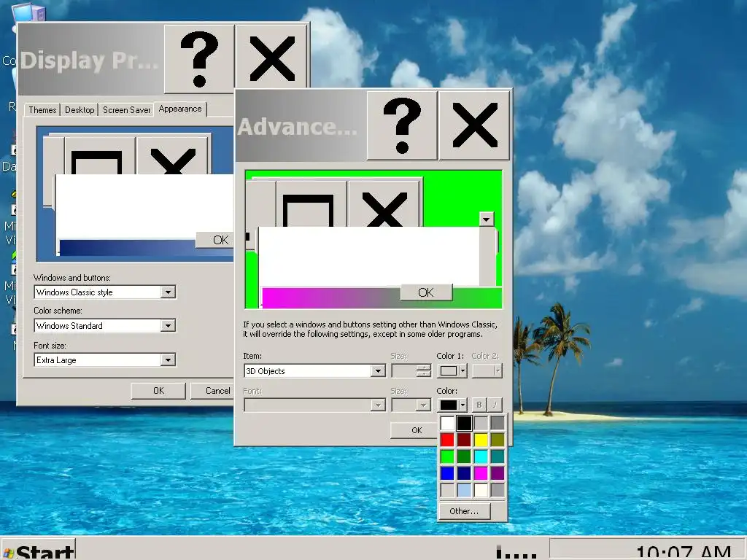Screen dimensions: 747x560
Task: Choose the light gray swatch next to black
Action: pos(481,423)
